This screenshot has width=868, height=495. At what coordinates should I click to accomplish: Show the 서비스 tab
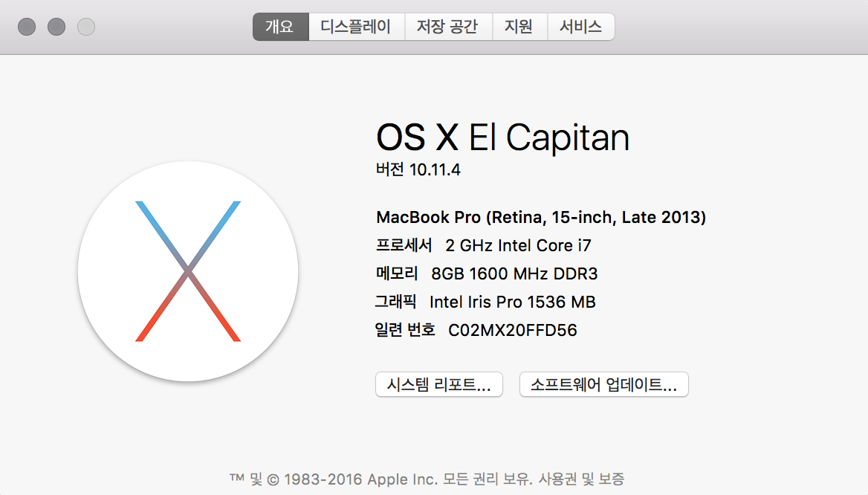tap(580, 27)
